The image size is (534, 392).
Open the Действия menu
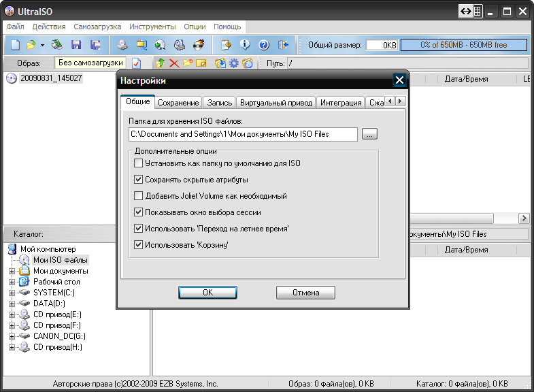tap(49, 27)
